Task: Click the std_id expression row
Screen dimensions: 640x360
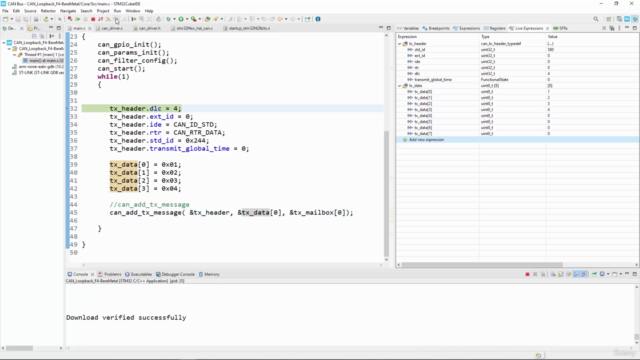Action: (x=518, y=49)
